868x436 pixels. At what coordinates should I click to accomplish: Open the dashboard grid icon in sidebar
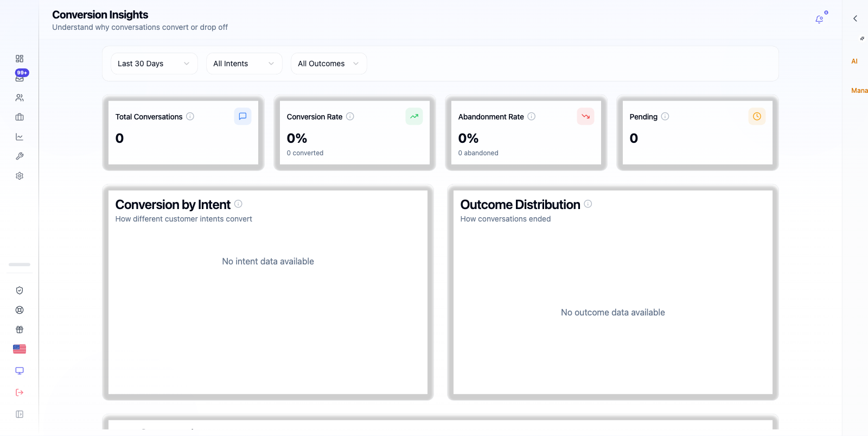(20, 59)
